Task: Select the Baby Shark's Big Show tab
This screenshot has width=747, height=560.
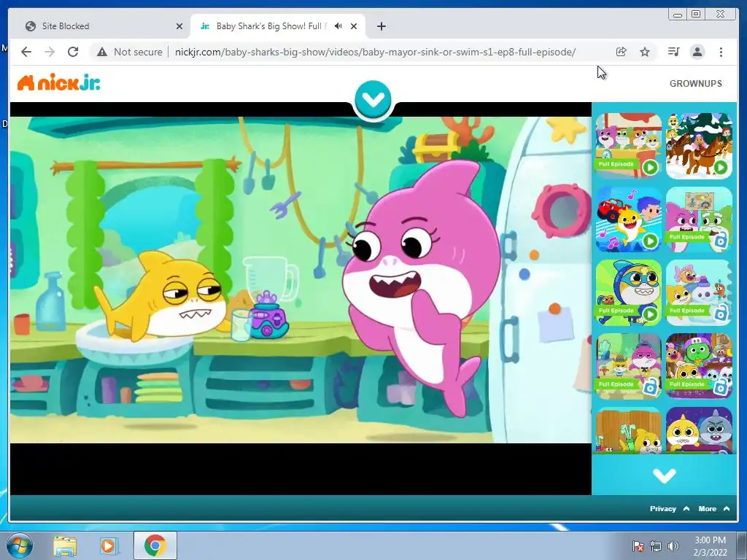Action: (x=278, y=26)
